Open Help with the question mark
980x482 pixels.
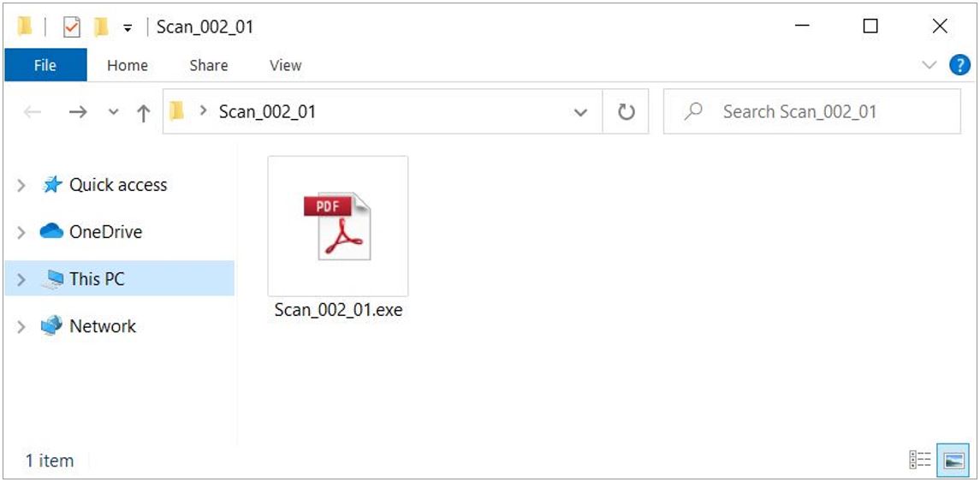(959, 65)
